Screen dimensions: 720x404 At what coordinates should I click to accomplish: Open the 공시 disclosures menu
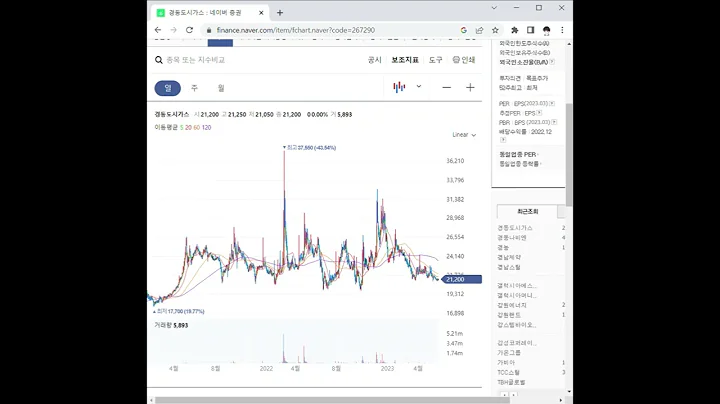(x=375, y=60)
